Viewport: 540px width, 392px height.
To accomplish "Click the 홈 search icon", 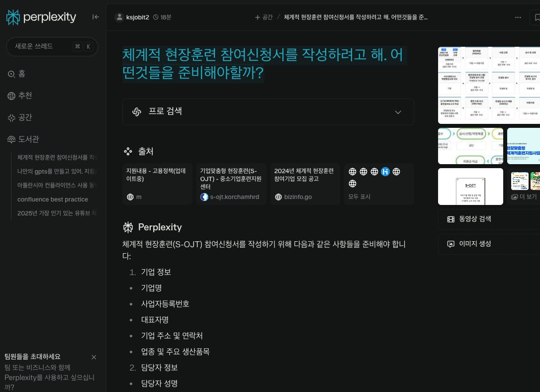I will [x=11, y=74].
